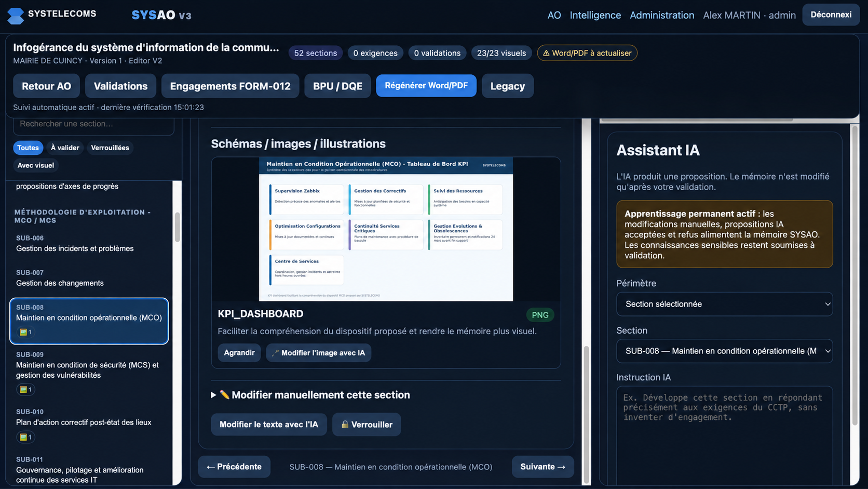This screenshot has width=868, height=489.
Task: Enlarge the image with Agrandir
Action: (x=239, y=353)
